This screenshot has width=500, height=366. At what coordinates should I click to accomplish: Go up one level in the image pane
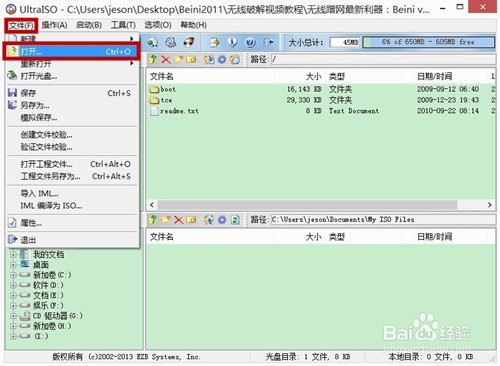[x=153, y=60]
